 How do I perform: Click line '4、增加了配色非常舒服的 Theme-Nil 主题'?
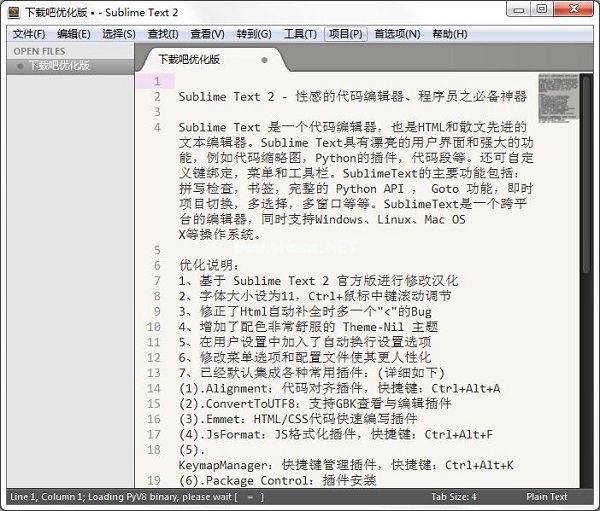tap(308, 327)
